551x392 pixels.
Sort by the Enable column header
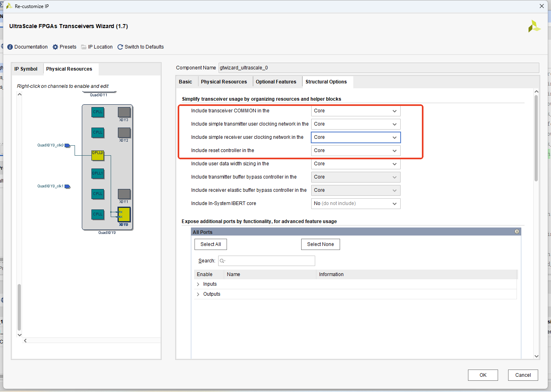[x=209, y=274]
